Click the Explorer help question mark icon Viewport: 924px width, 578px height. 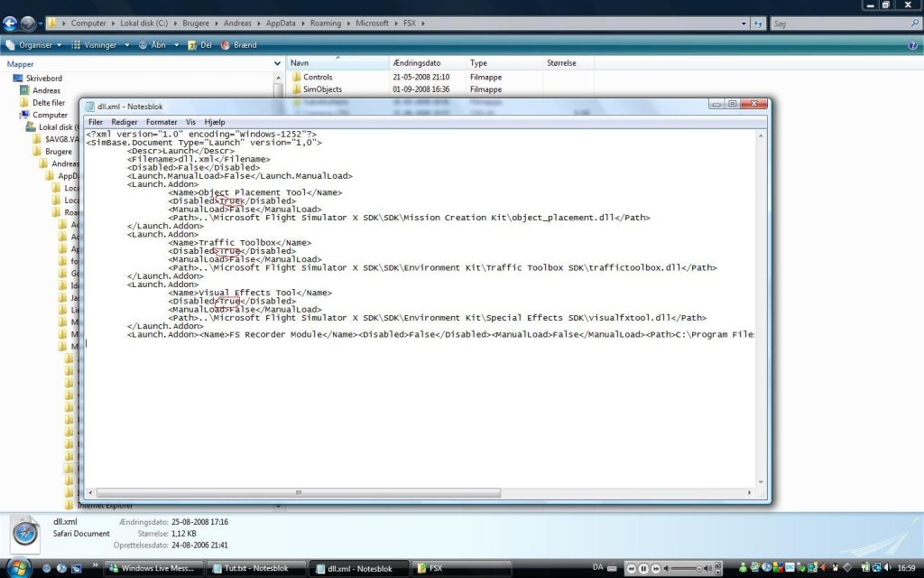(912, 44)
